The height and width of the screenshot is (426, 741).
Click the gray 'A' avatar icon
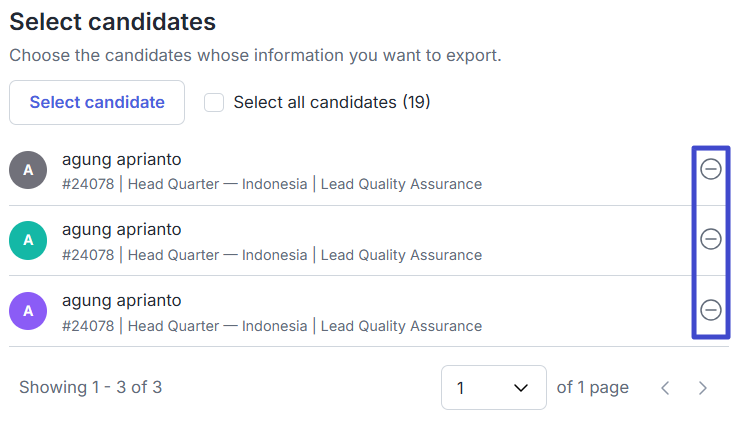[x=28, y=170]
